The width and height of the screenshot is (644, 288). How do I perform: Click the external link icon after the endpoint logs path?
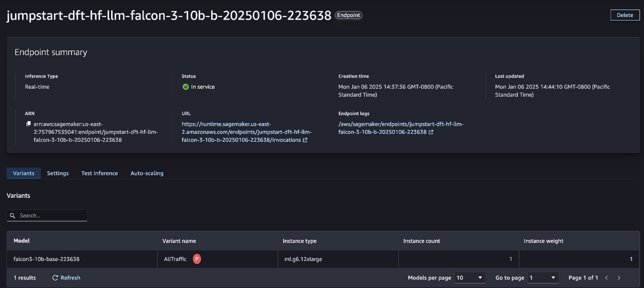[431, 132]
